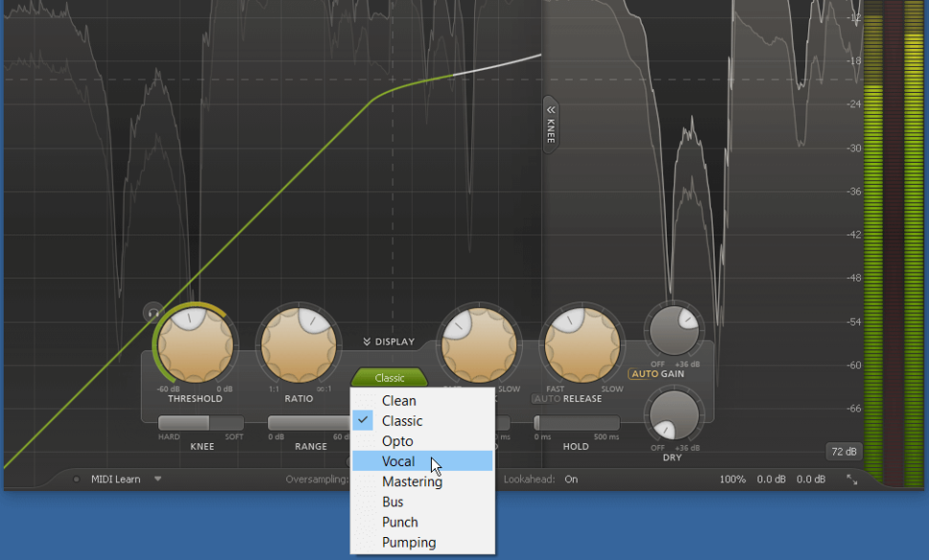The height and width of the screenshot is (560, 929).
Task: Open the Classic compression style dropdown
Action: pyautogui.click(x=389, y=378)
